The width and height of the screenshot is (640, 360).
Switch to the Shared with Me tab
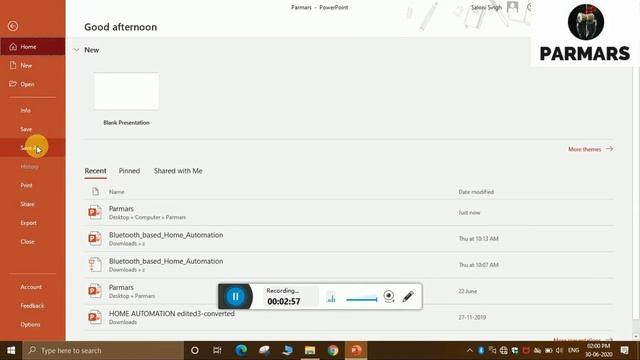(178, 171)
